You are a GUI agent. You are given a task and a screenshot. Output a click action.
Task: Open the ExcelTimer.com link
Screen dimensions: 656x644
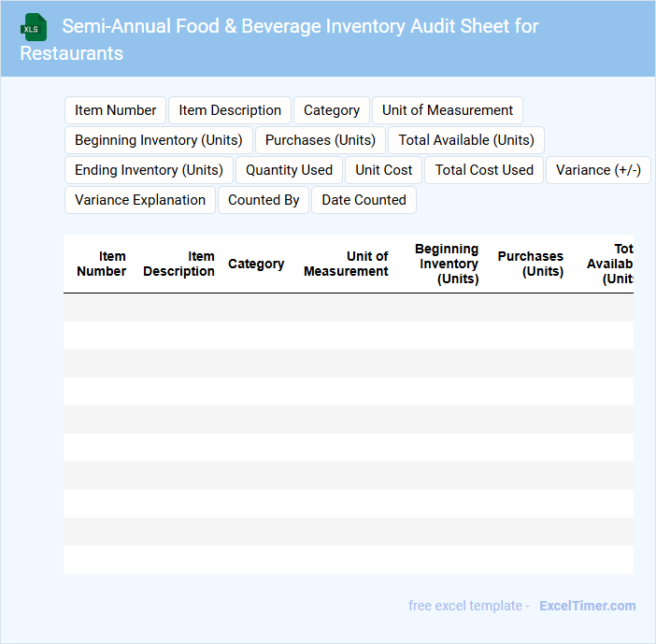[587, 606]
